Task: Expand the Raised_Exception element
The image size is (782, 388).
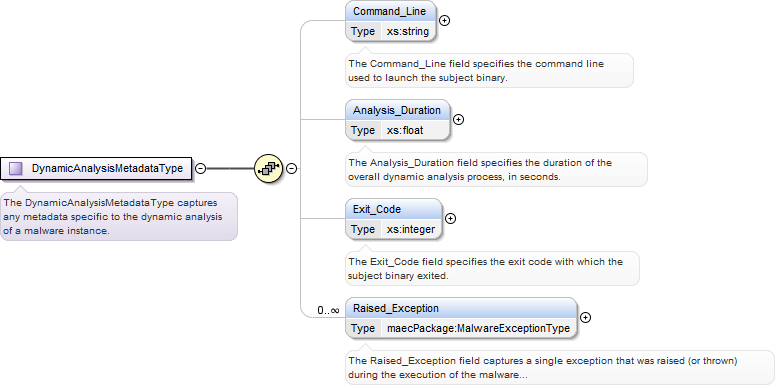Action: tap(586, 318)
